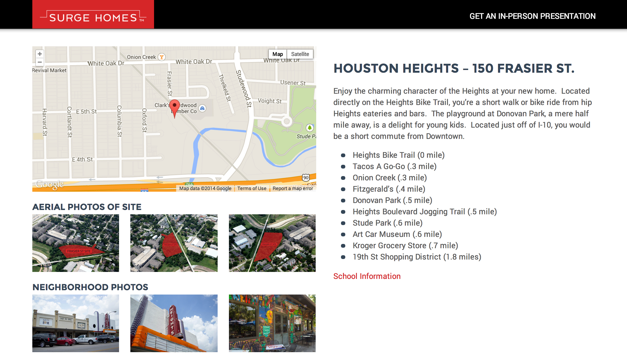Open the third aerial site photo

pyautogui.click(x=272, y=243)
